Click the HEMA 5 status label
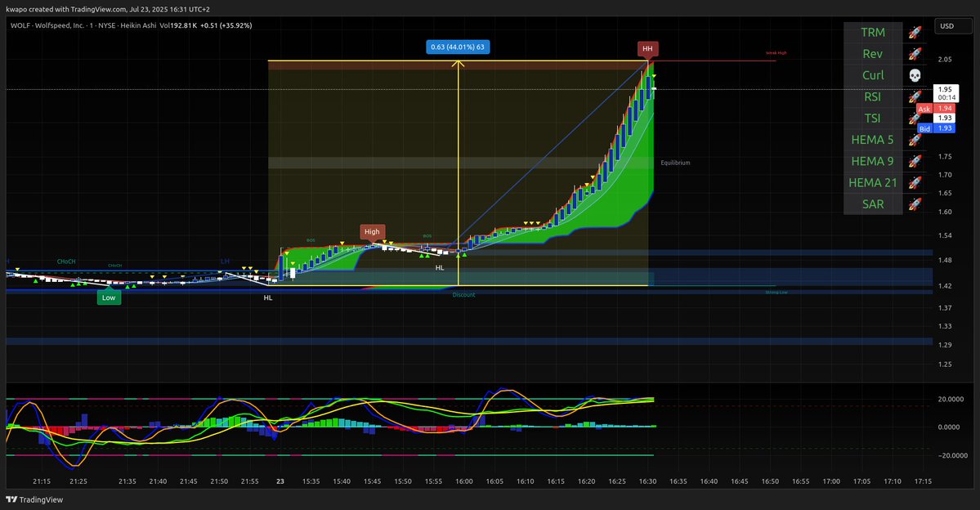This screenshot has height=510, width=980. point(872,140)
